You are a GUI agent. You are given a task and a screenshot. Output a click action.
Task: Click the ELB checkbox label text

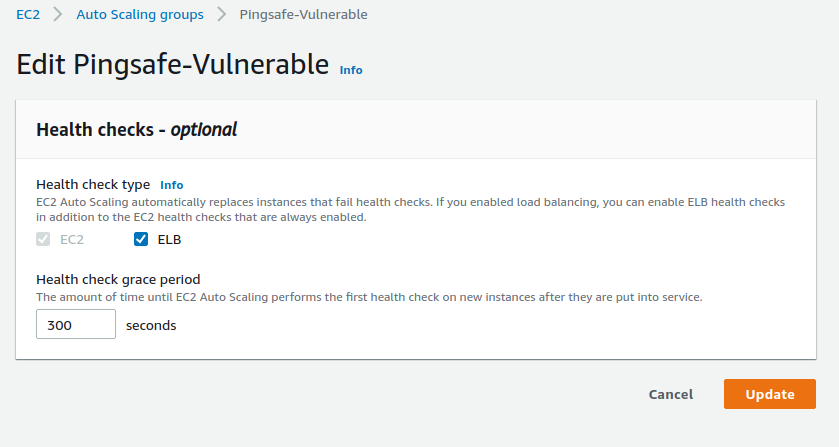pos(170,240)
